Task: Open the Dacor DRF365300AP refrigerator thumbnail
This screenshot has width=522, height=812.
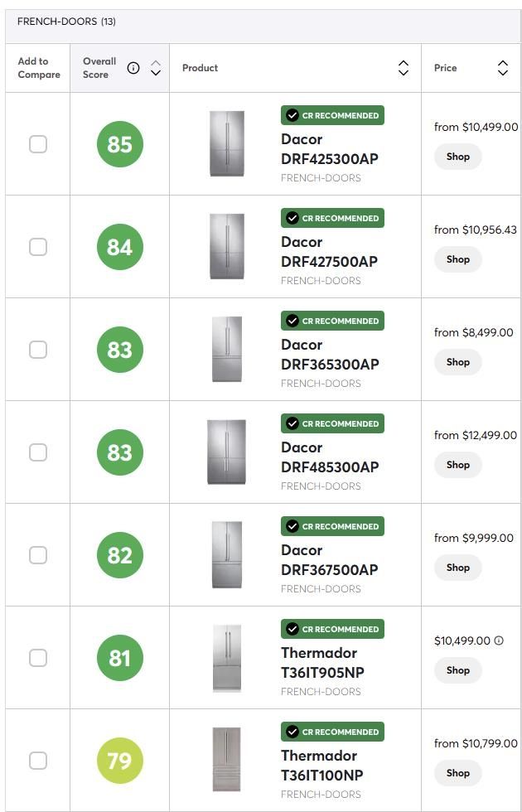Action: [227, 350]
